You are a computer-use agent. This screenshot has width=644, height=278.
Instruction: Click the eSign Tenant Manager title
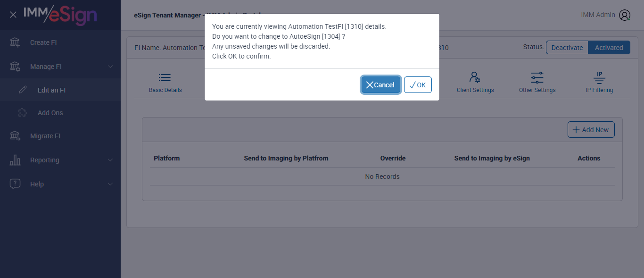[x=167, y=15]
